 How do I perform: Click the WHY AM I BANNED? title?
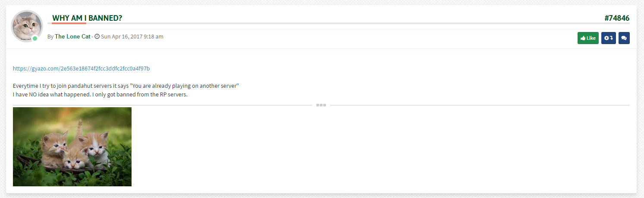[x=87, y=18]
